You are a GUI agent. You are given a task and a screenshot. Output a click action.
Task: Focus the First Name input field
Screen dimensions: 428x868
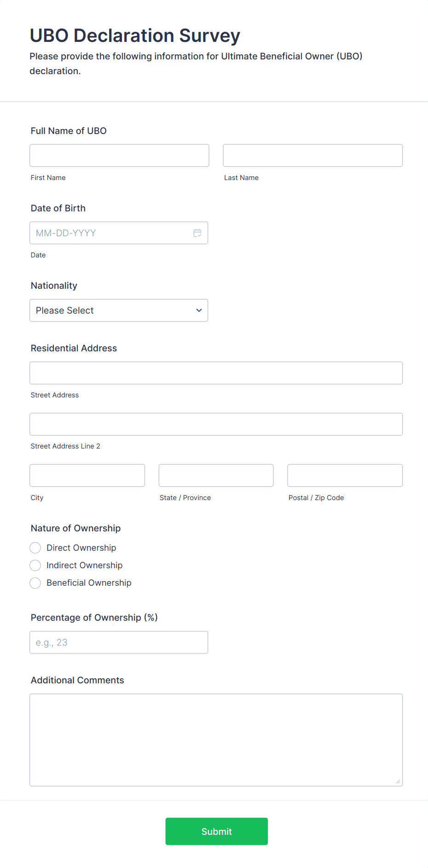[119, 156]
